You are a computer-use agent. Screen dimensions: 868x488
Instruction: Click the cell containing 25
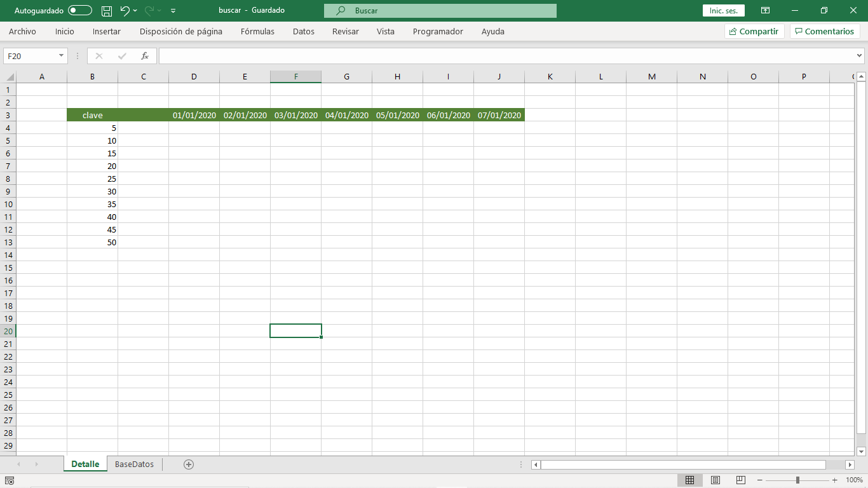tap(93, 179)
